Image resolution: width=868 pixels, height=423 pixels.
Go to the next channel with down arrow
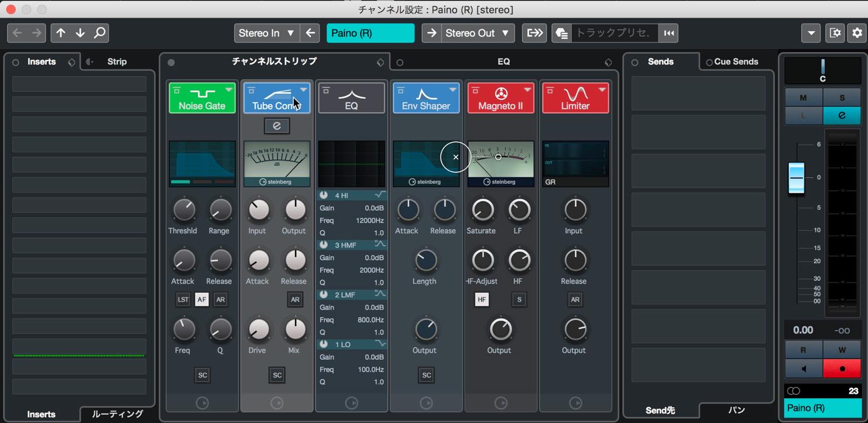(x=80, y=33)
